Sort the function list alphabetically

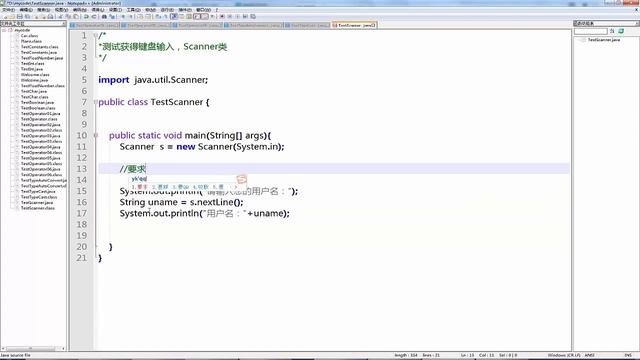click(x=612, y=31)
